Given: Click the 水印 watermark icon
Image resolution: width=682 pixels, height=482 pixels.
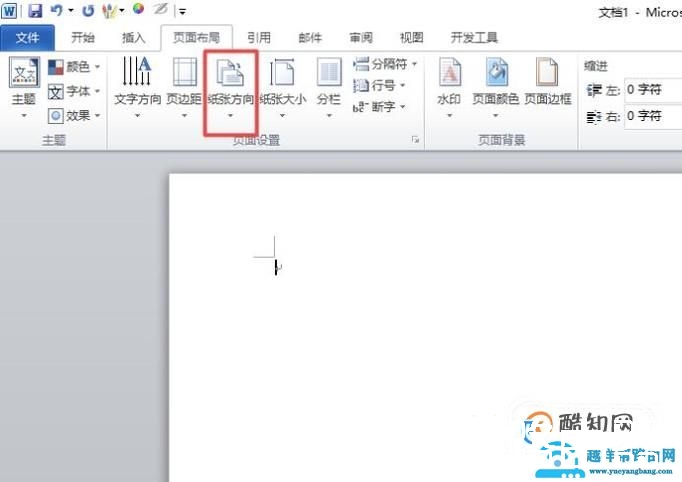Looking at the screenshot, I should [449, 72].
